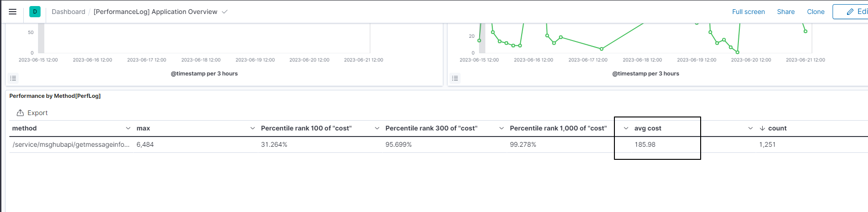Click the count column header
The image size is (868, 212).
pos(777,128)
